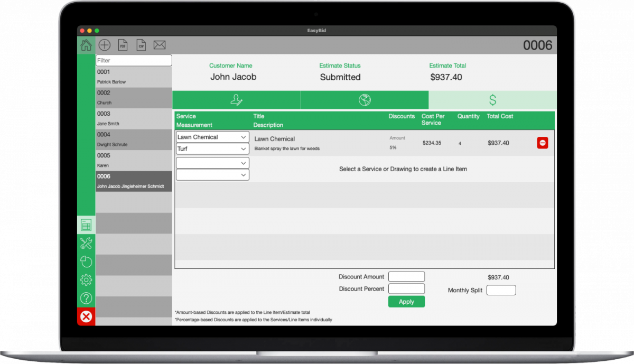Open help via the question mark icon
This screenshot has height=364, width=634.
86,298
